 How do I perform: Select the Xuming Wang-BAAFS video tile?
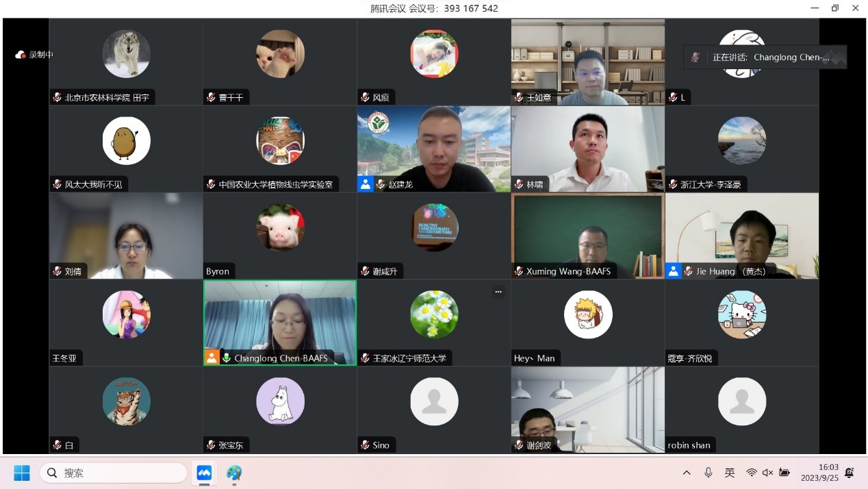[x=587, y=236]
